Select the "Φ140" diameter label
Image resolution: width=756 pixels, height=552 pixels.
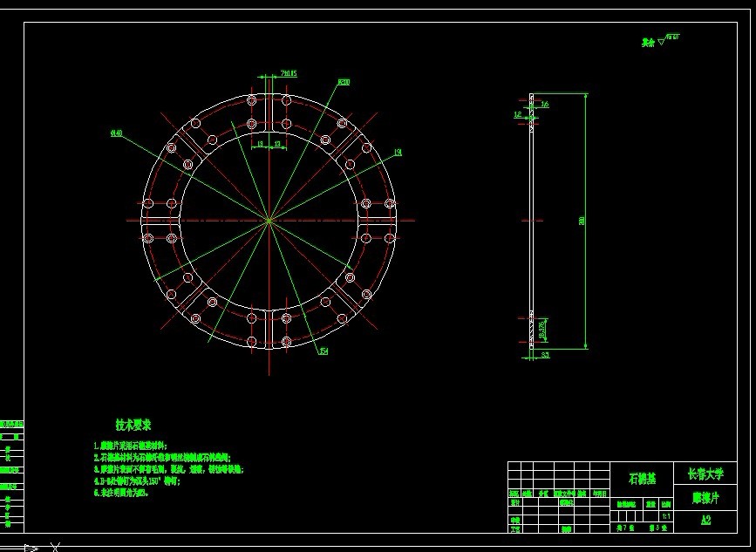pos(116,133)
